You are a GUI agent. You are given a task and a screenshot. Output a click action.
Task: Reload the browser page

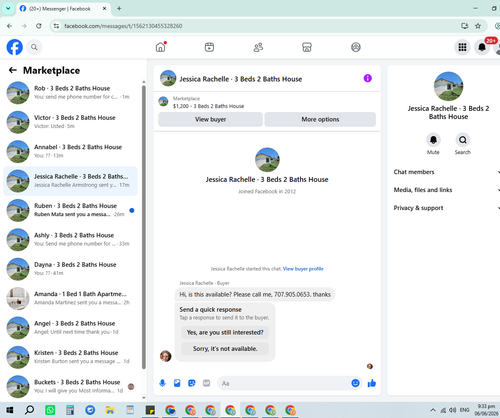39,26
